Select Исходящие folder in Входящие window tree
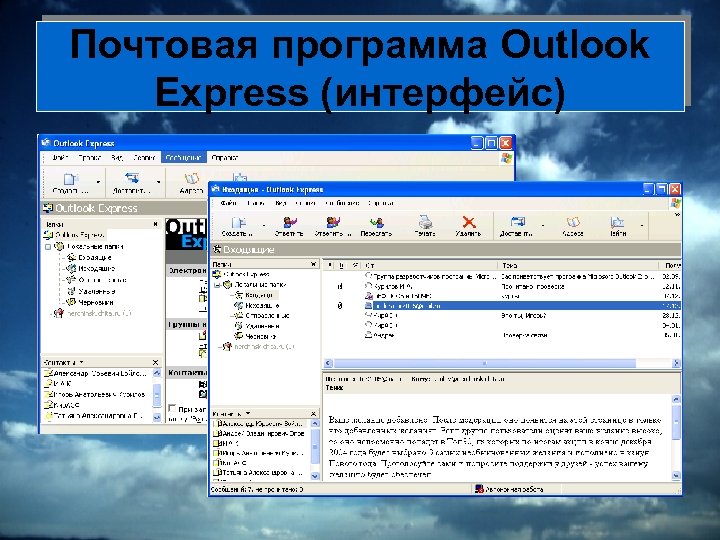 [262, 305]
